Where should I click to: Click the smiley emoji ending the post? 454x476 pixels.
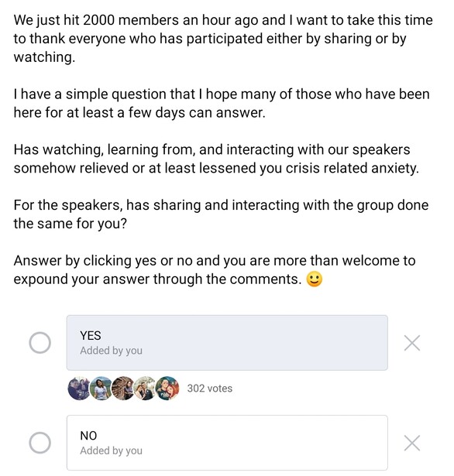pos(315,279)
